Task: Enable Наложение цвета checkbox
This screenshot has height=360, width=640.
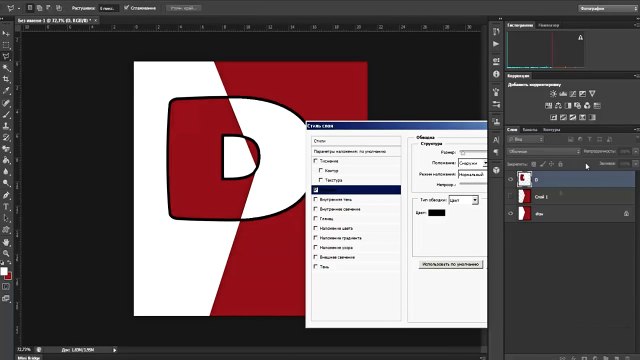Action: tap(316, 228)
